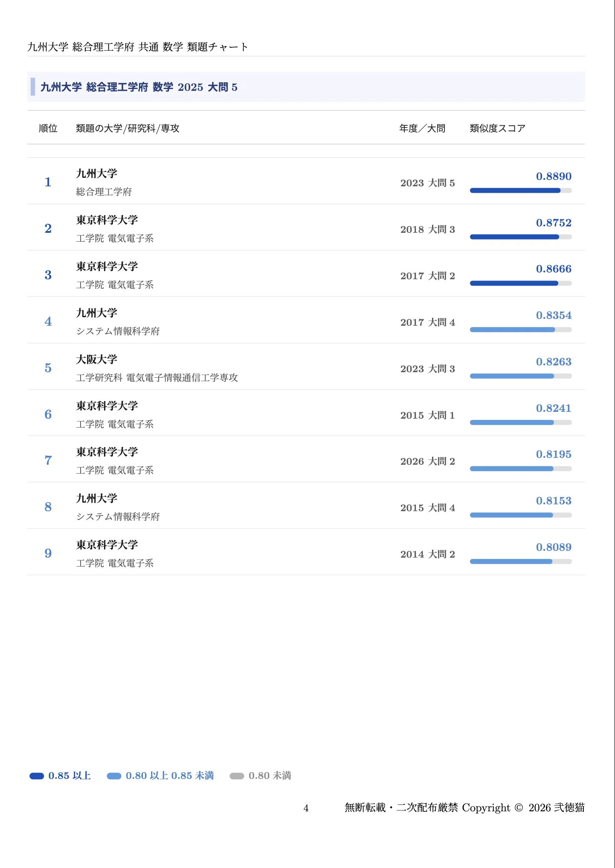The image size is (615, 868).
Task: Click '東京科学大学' in the rank 6 row
Action: tap(107, 406)
